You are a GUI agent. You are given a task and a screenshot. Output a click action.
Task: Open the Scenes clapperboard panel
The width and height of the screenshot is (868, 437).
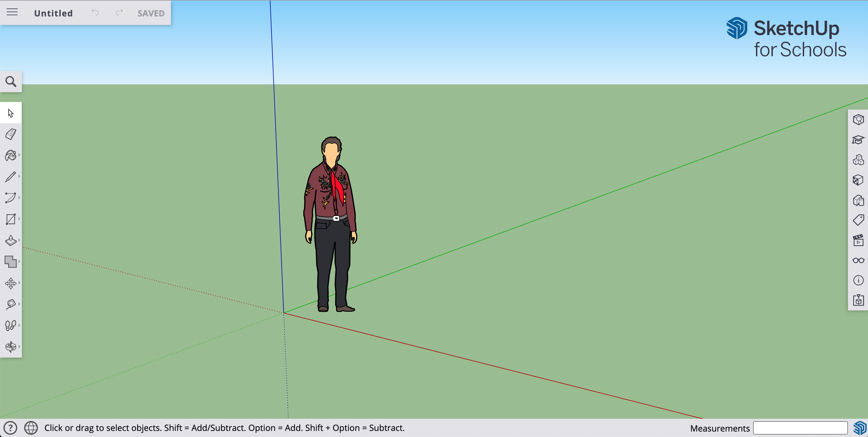(x=858, y=240)
